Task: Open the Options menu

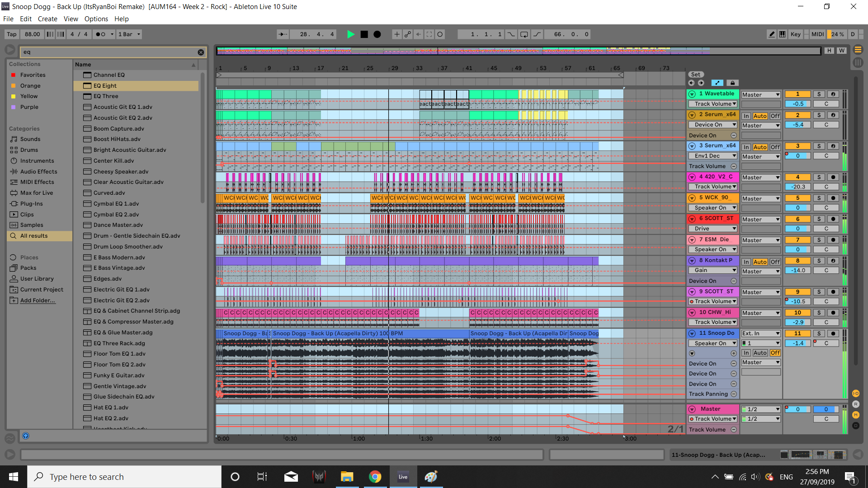Action: [96, 19]
